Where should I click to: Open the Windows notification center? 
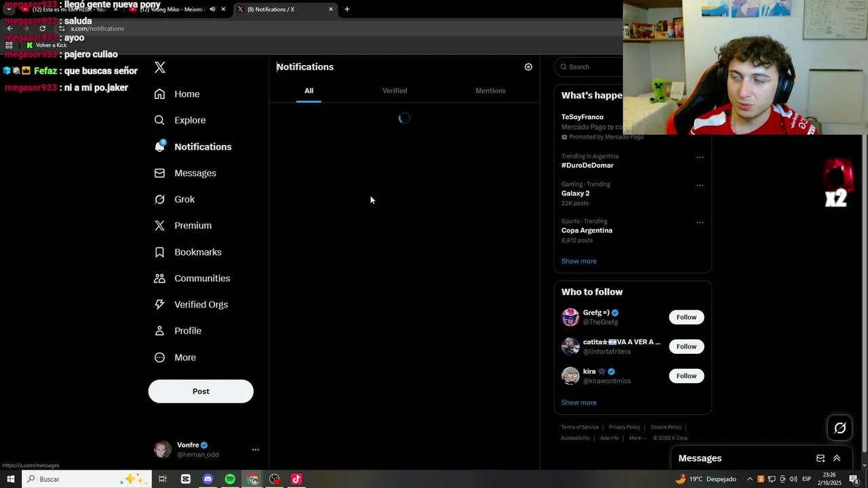coord(854,479)
